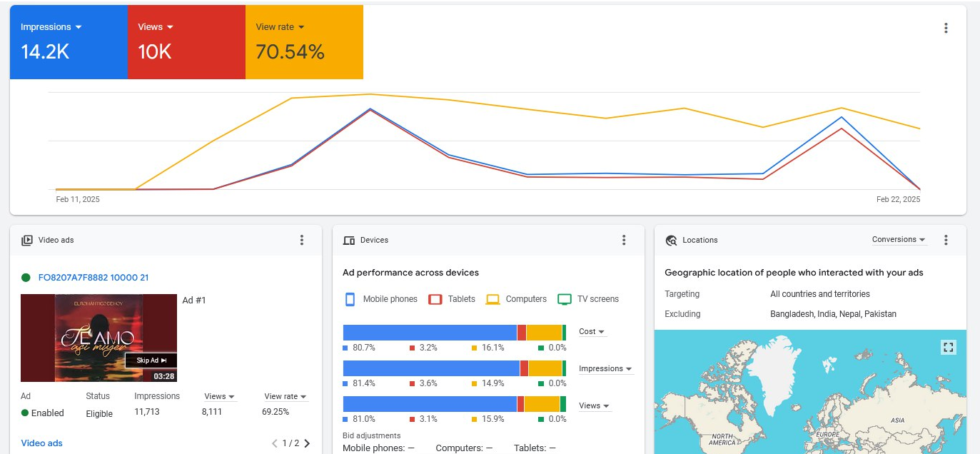Screen dimensions: 980x454
Task: Open Locations card more options menu
Action: click(946, 240)
